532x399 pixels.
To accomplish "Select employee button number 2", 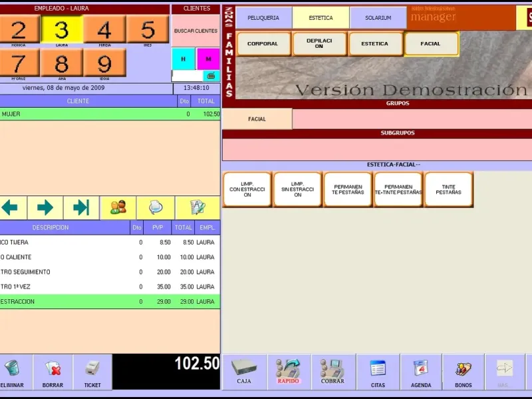I will pos(20,29).
